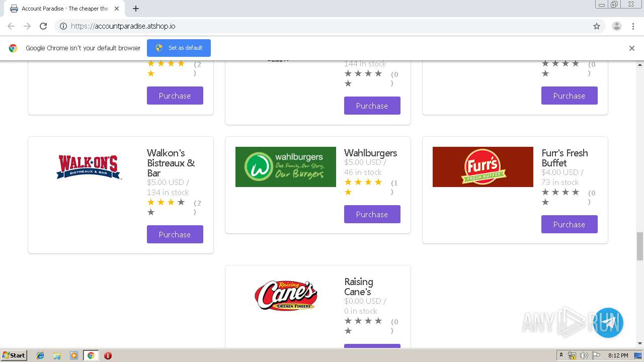The width and height of the screenshot is (644, 362).
Task: Open the network tray icon
Action: 572,355
